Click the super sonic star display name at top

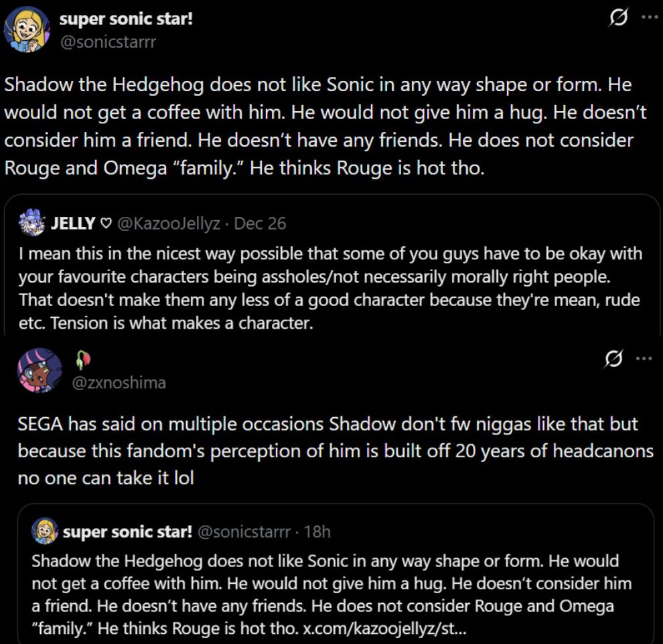(126, 19)
